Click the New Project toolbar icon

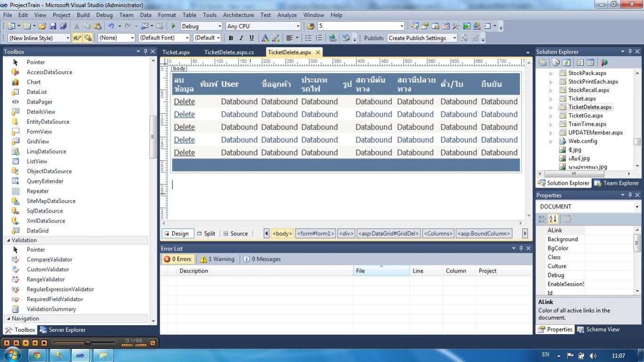tap(11, 26)
